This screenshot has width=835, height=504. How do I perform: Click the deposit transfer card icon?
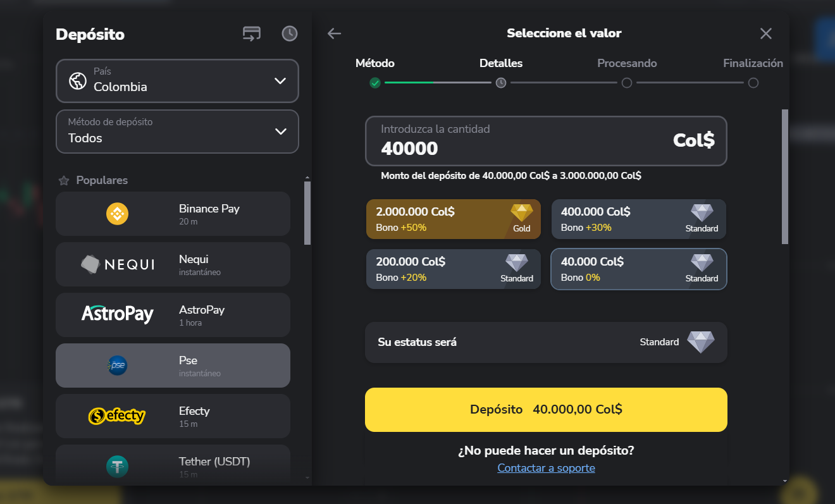tap(252, 34)
